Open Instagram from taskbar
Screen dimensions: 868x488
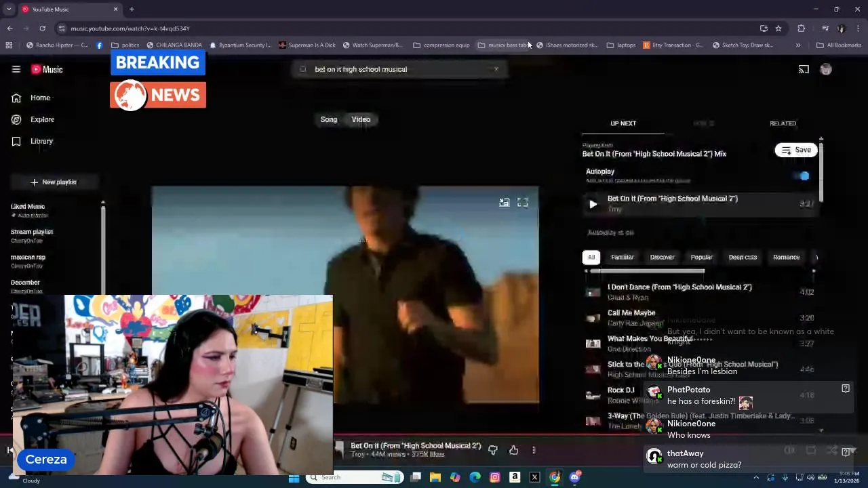tap(495, 478)
